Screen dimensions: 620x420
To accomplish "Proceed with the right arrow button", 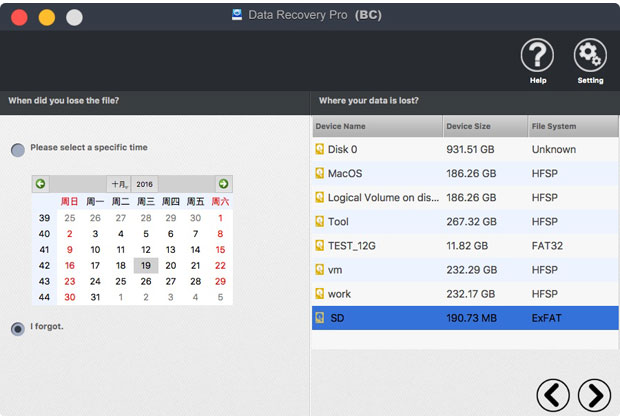I will pyautogui.click(x=594, y=395).
